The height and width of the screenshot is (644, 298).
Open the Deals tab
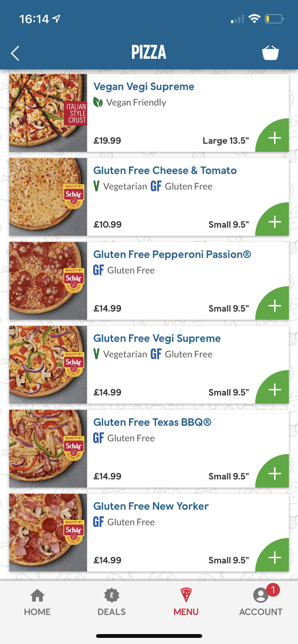coord(112,602)
